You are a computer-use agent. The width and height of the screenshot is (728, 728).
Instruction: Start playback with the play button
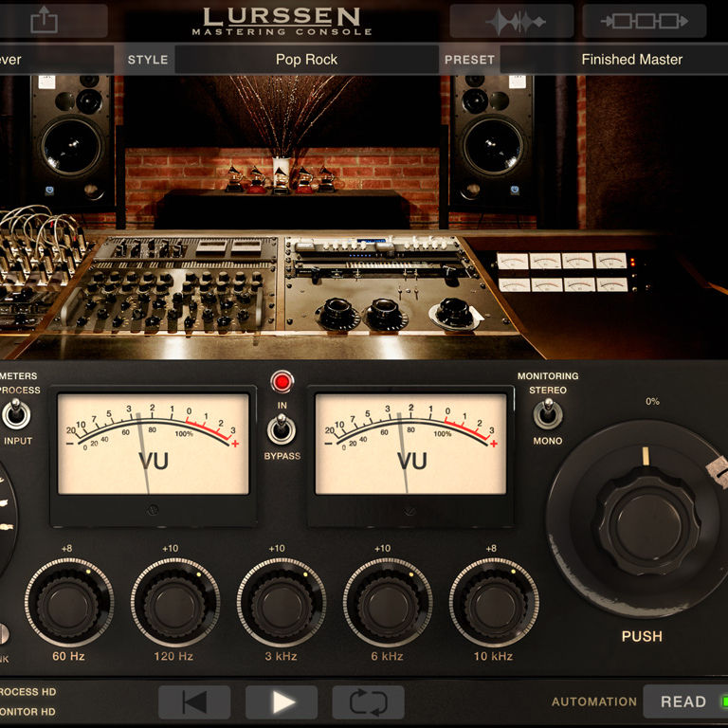pyautogui.click(x=282, y=702)
